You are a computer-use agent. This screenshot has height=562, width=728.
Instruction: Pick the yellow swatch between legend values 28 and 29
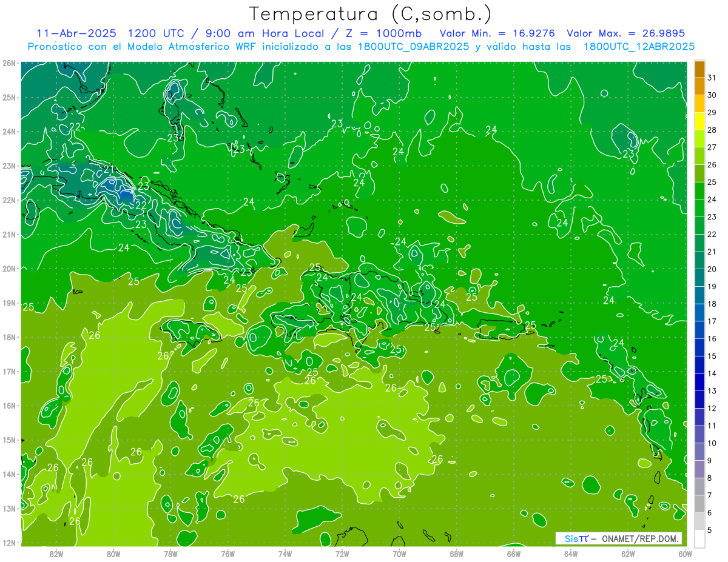[x=700, y=121]
